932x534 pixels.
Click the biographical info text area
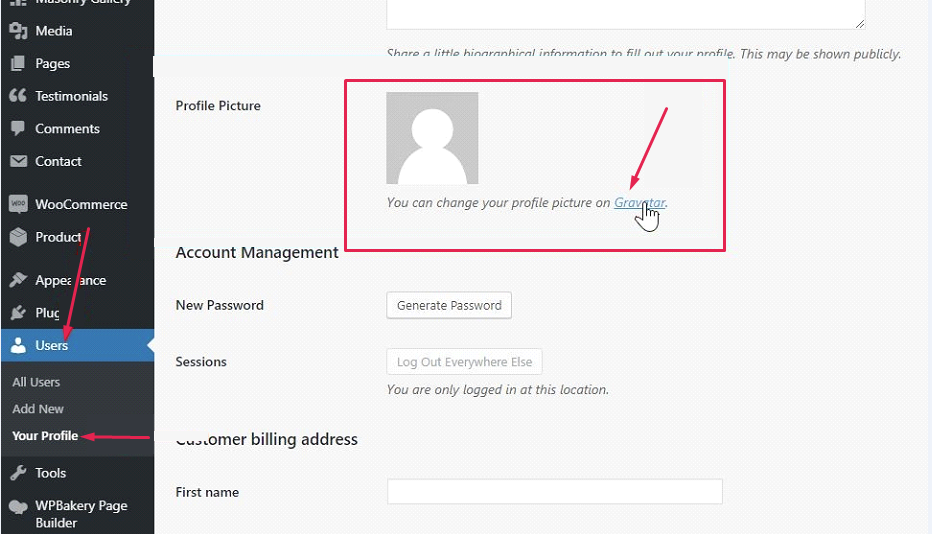click(x=626, y=14)
